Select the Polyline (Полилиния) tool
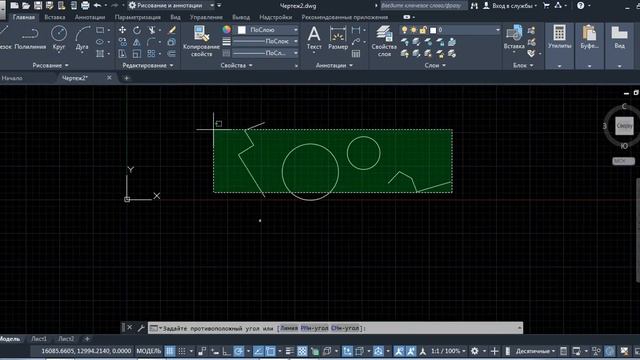This screenshot has height=360, width=640. 30,38
